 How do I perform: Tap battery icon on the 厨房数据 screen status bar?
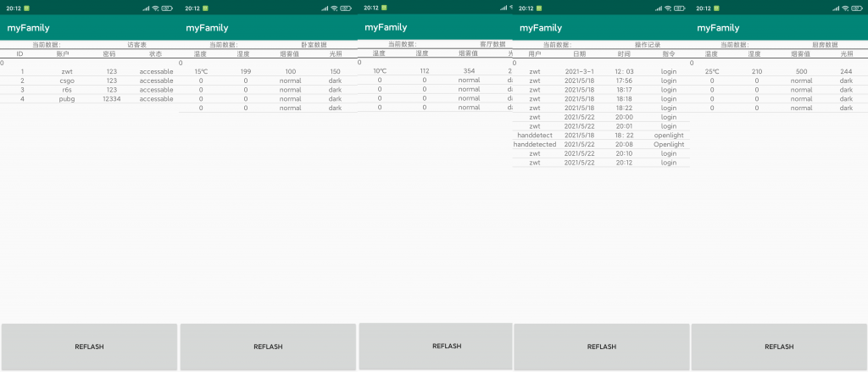(x=857, y=8)
